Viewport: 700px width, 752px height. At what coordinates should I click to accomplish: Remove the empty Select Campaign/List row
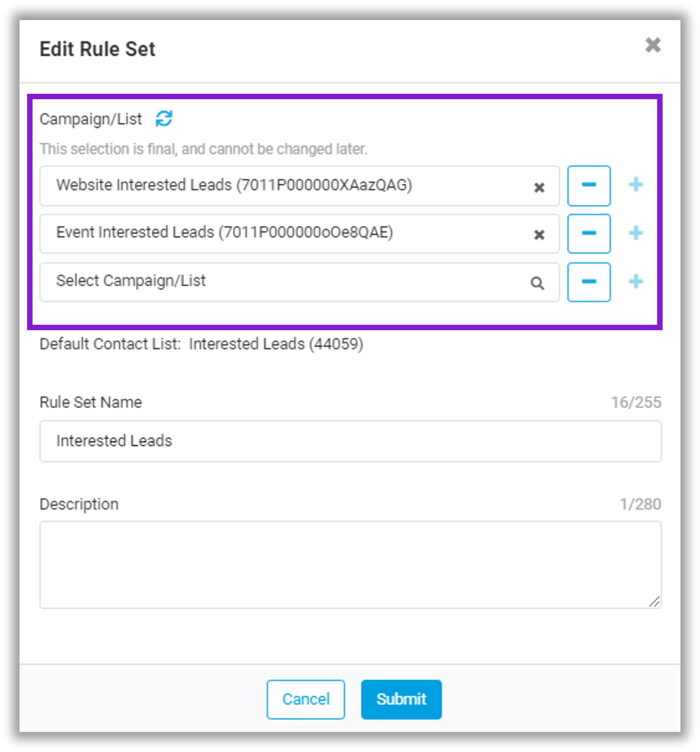pos(589,282)
